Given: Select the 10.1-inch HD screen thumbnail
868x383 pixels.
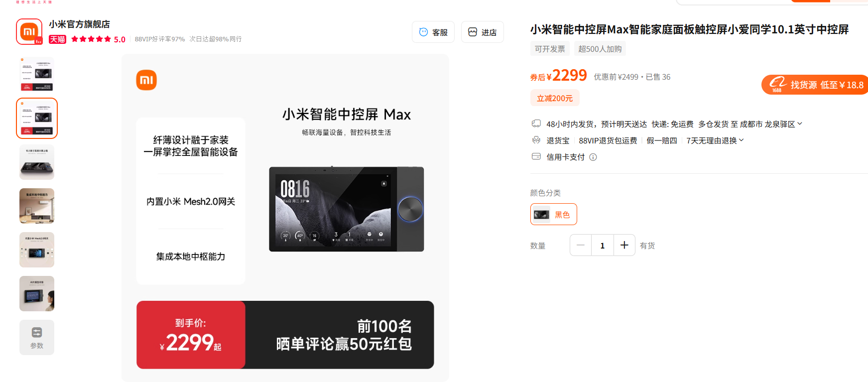Looking at the screenshot, I should coord(37,162).
